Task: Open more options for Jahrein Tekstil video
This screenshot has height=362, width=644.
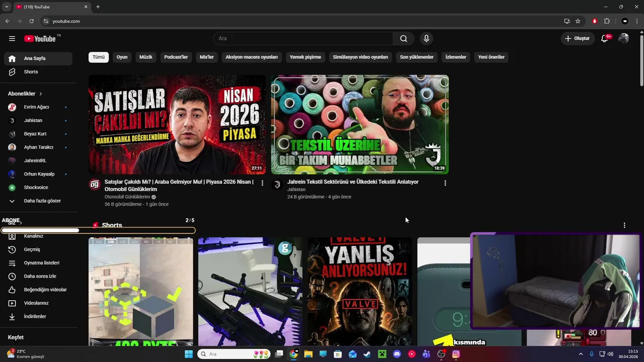Action: (445, 183)
